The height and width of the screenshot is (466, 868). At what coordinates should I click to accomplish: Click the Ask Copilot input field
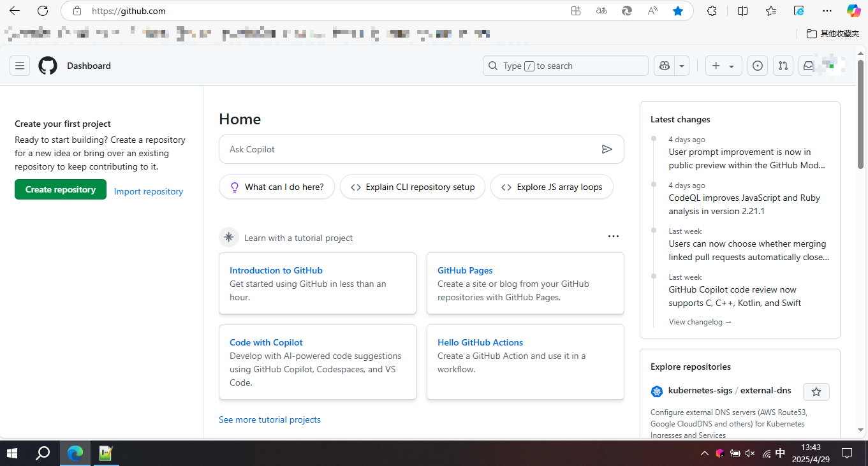421,149
